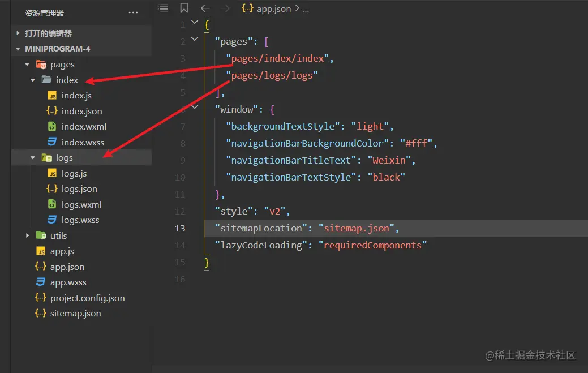Click the "requiredComponents" value
The height and width of the screenshot is (373, 588).
pos(373,245)
